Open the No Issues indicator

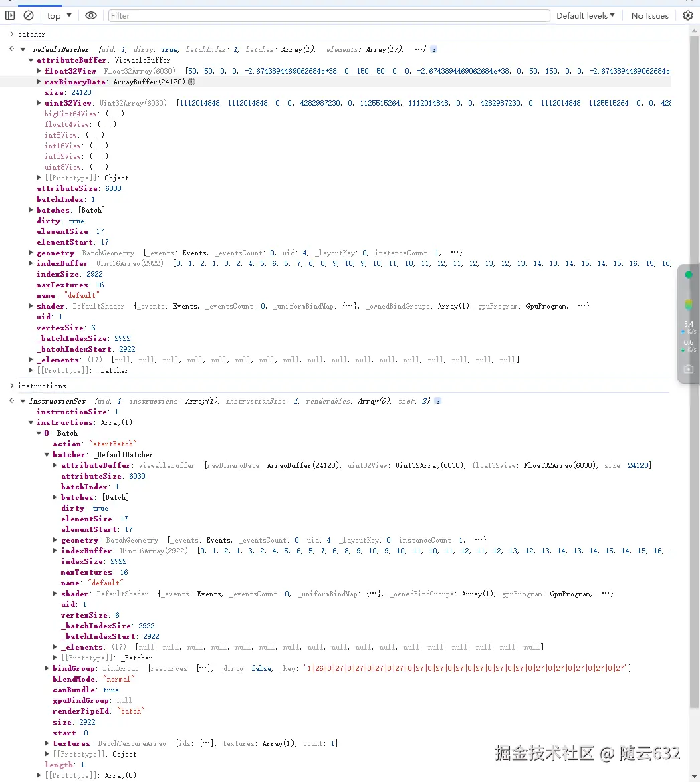650,15
